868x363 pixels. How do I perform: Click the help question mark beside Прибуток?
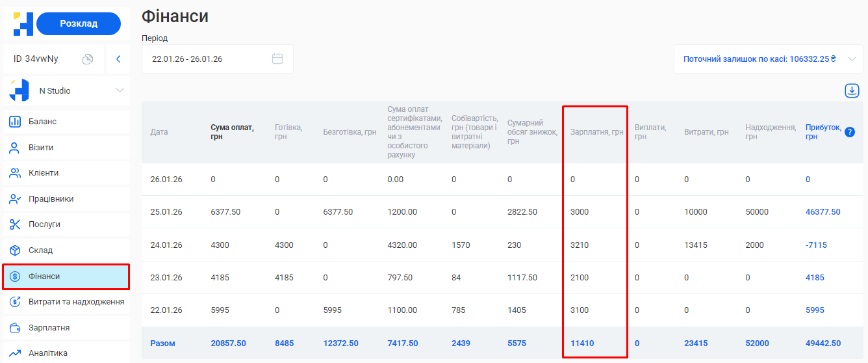(850, 132)
